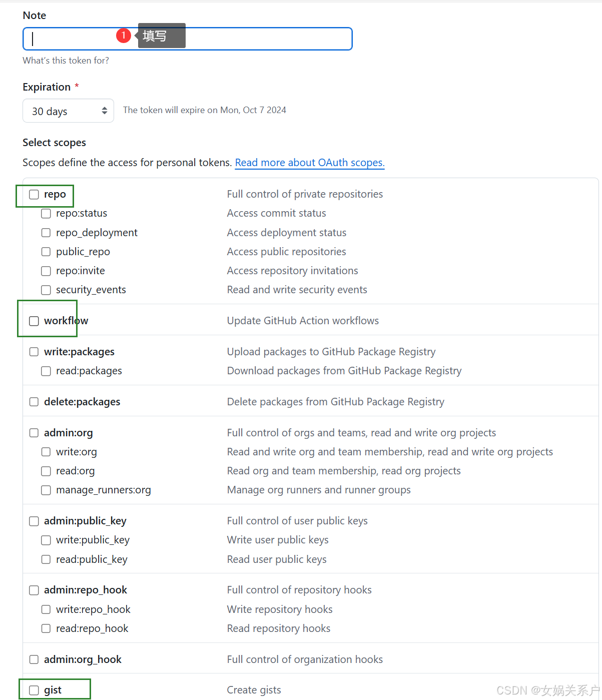
Task: Enable write:public_key access
Action: pos(46,540)
